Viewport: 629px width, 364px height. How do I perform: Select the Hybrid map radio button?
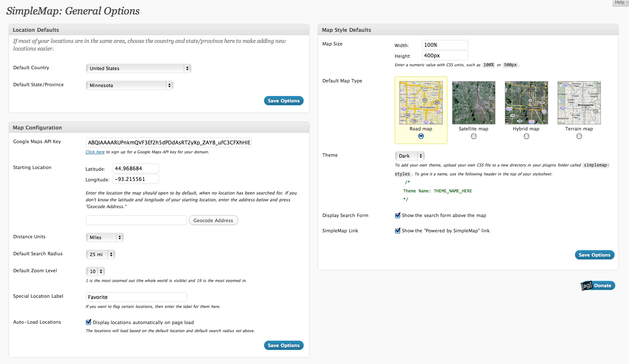pos(527,136)
